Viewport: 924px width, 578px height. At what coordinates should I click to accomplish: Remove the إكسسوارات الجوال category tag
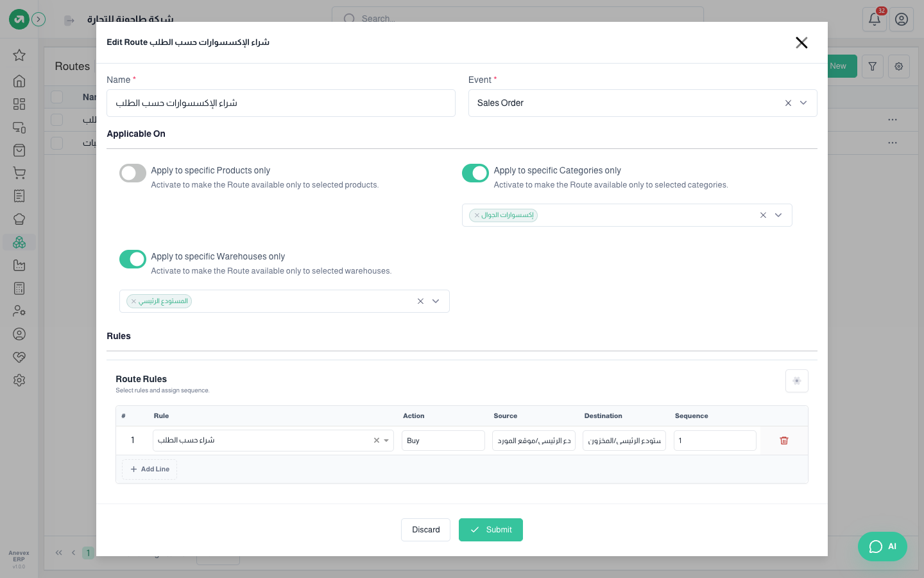pos(477,215)
